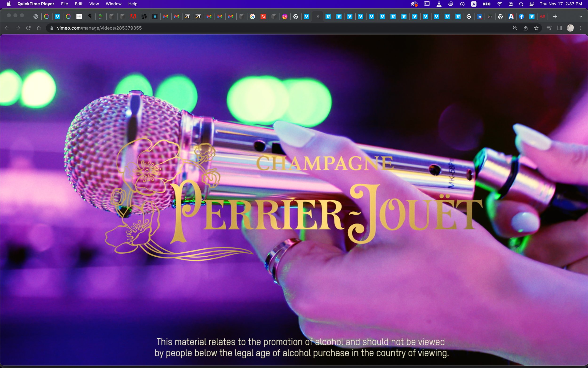Check battery status in menu bar
Viewport: 588px width, 368px height.
click(487, 4)
